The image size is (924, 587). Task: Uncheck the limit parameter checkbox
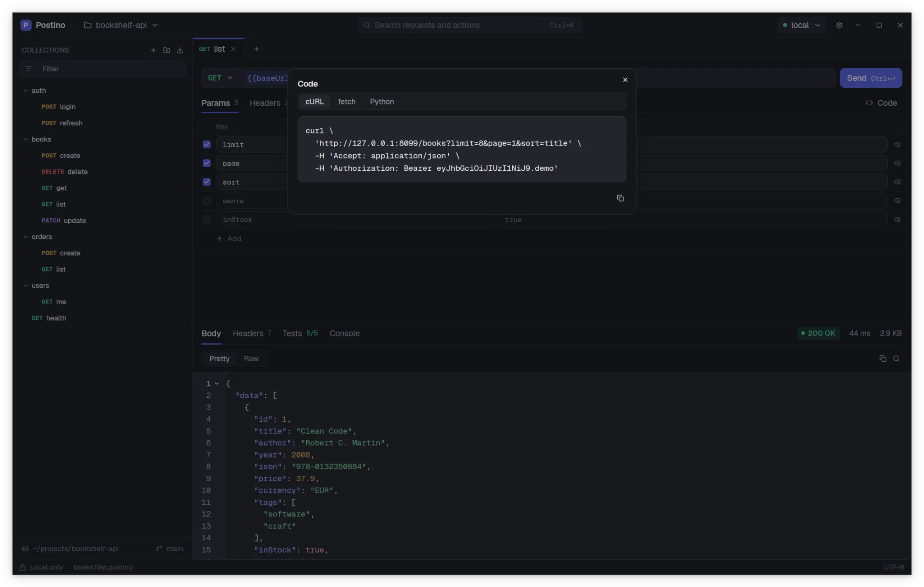(x=207, y=144)
